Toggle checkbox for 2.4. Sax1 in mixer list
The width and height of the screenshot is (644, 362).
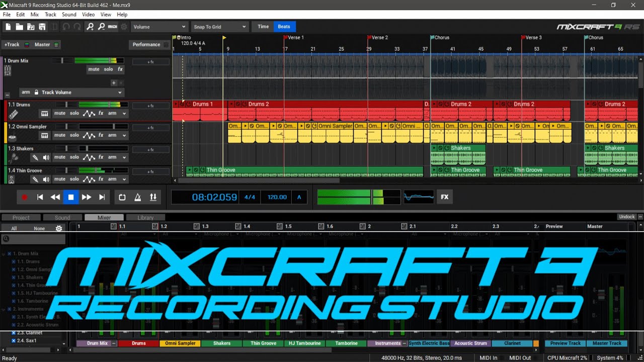point(14,340)
